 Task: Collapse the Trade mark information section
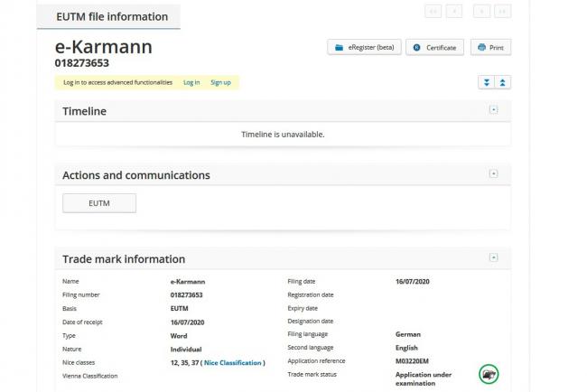pyautogui.click(x=493, y=257)
